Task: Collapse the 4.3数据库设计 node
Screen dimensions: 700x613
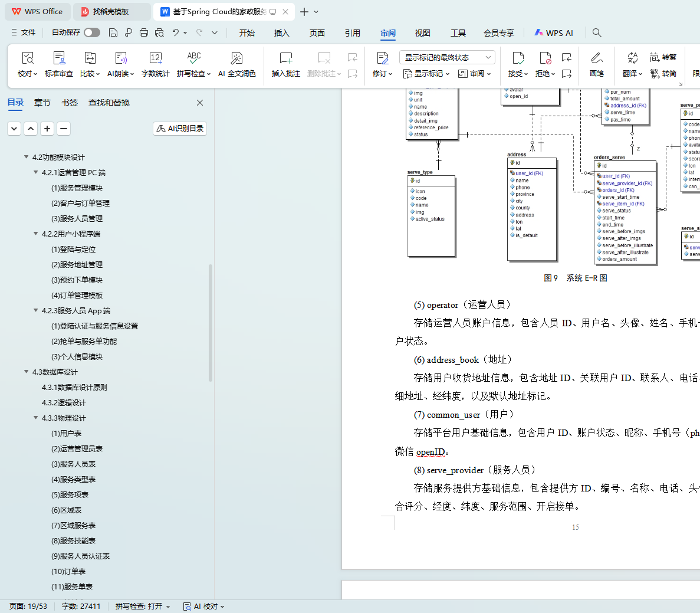Action: pyautogui.click(x=27, y=372)
